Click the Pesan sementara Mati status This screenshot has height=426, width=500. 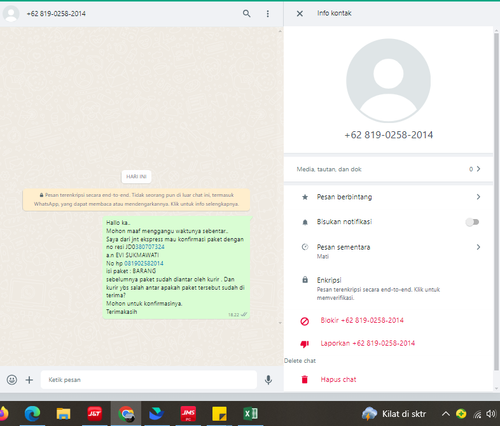tap(323, 256)
